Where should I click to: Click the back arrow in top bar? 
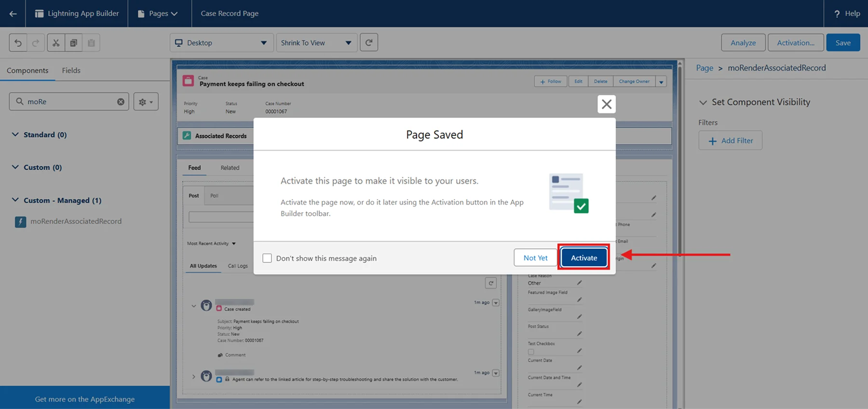point(13,14)
